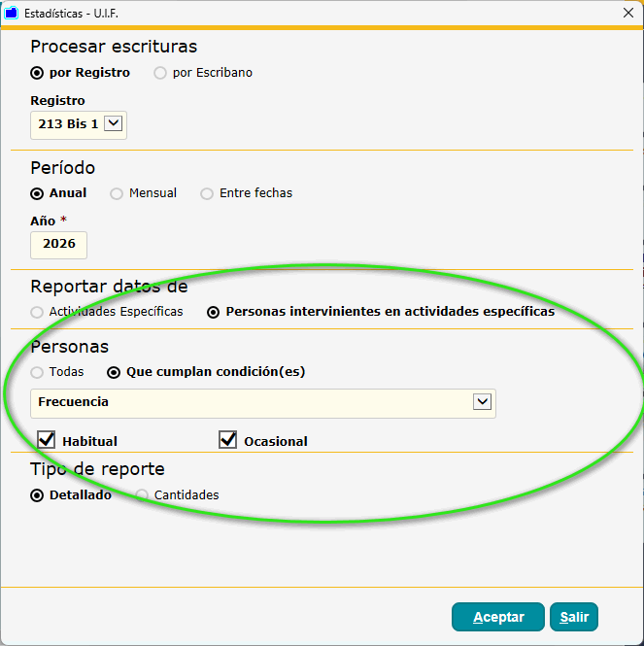The width and height of the screenshot is (644, 646).
Task: Select 'Todas' under Personas
Action: click(38, 372)
